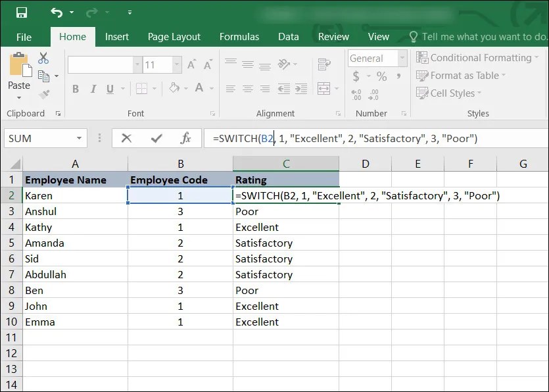Click the font color A button

pos(199,87)
